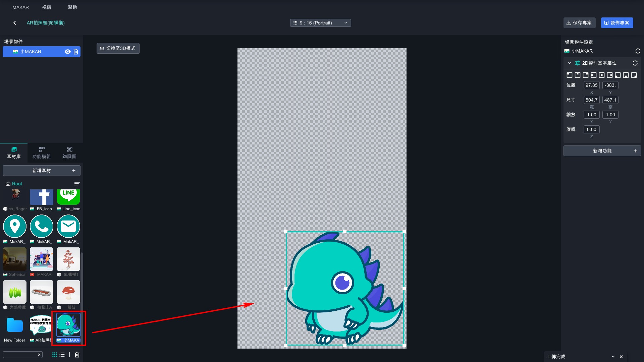Image resolution: width=644 pixels, height=362 pixels.
Task: Anchor object to center alignment
Action: coord(601,75)
